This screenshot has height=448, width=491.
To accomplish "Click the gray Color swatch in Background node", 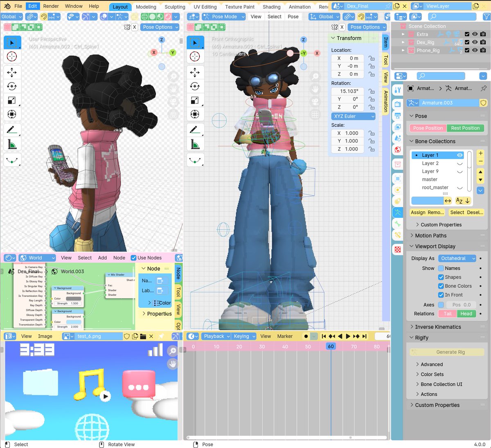I will click(74, 299).
